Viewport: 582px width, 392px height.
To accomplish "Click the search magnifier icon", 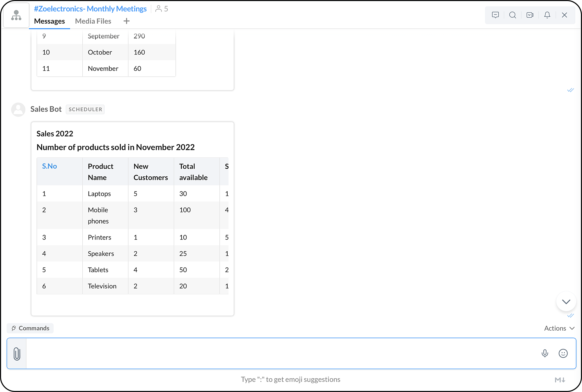I will pyautogui.click(x=512, y=15).
